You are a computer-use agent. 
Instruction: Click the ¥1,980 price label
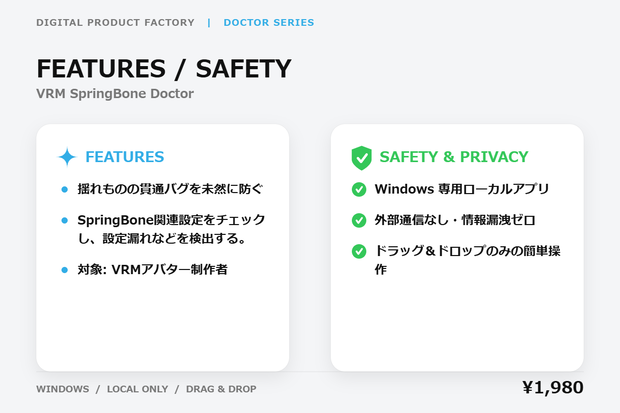coord(553,388)
